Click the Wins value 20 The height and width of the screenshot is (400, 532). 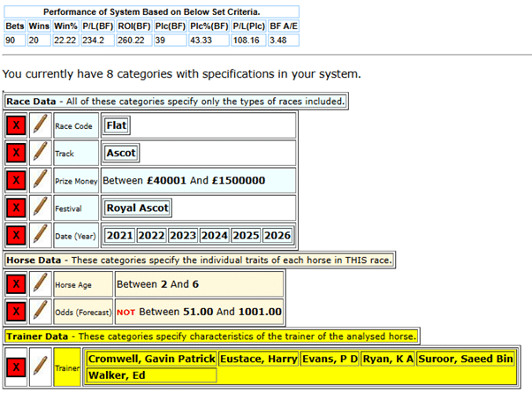39,40
